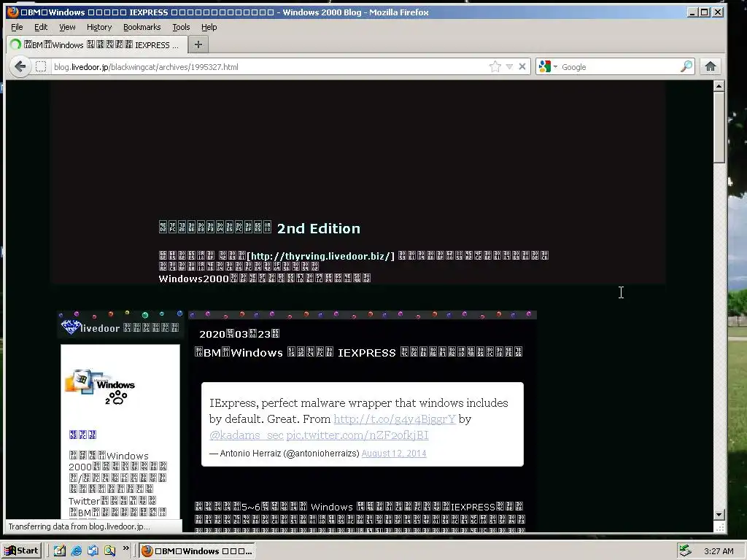Click the vertical scrollbar thumb

click(719, 128)
